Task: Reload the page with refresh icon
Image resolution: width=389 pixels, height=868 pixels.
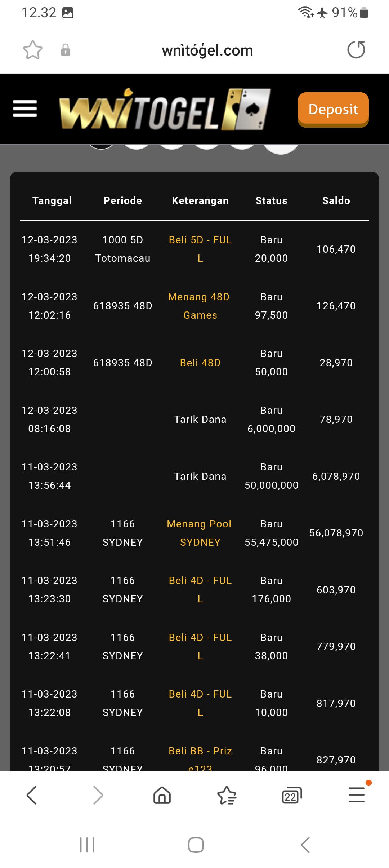Action: (356, 50)
